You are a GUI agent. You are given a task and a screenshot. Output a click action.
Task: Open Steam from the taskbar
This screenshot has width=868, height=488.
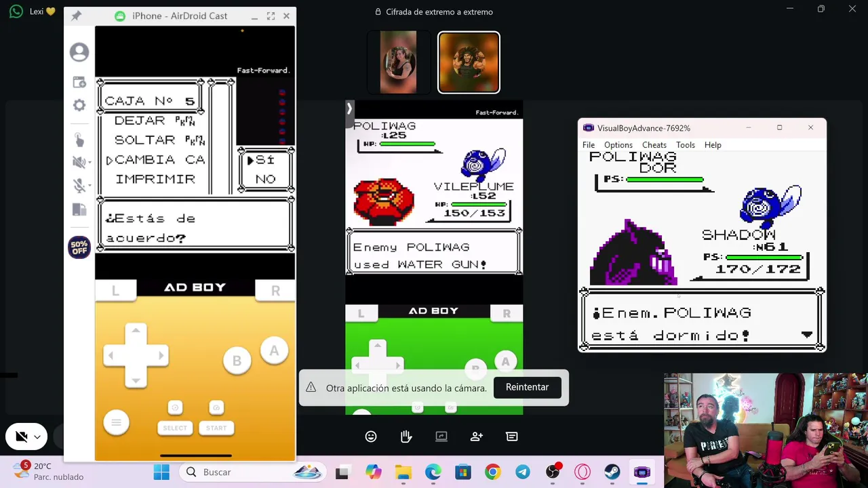click(x=612, y=472)
